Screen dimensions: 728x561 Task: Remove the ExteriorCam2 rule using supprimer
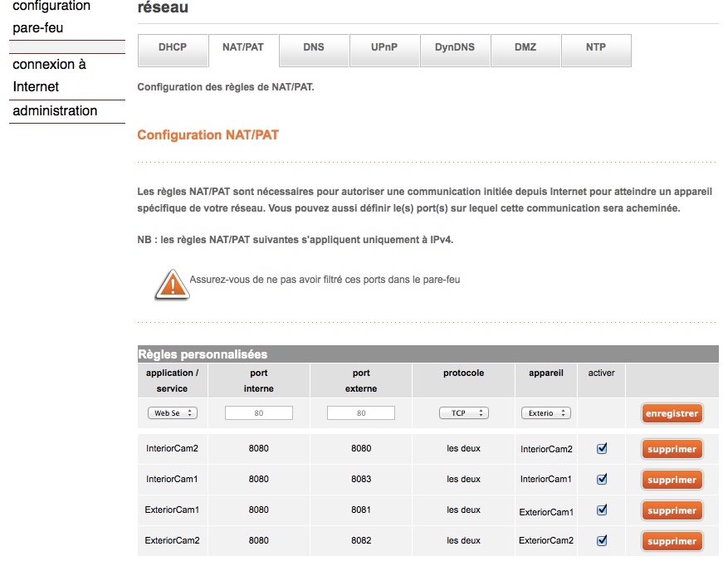pyautogui.click(x=672, y=542)
